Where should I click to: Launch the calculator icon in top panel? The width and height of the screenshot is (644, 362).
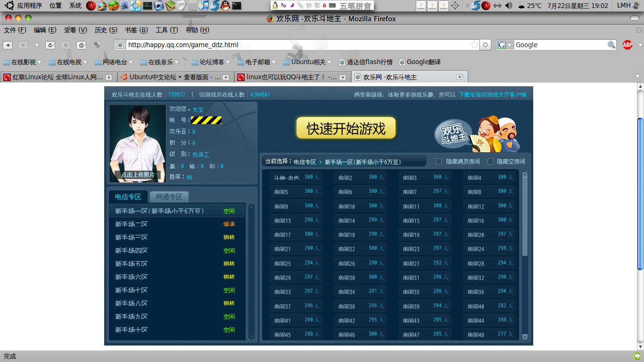point(192,6)
